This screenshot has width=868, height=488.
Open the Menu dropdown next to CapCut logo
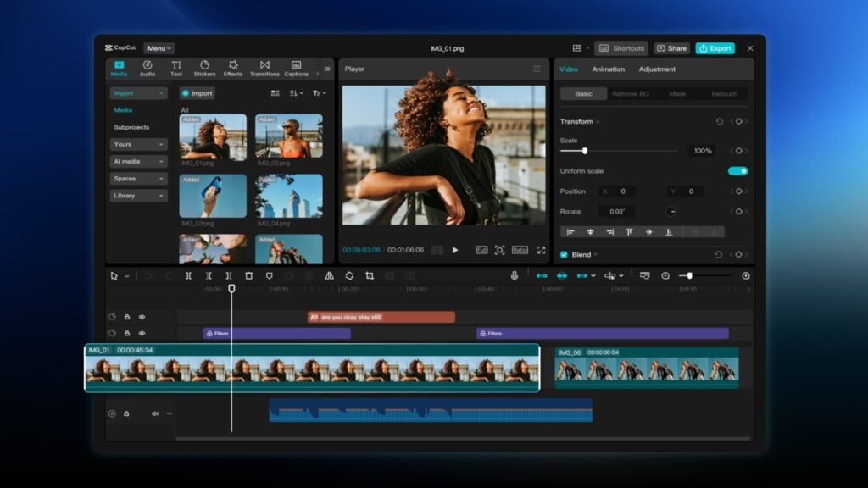coord(159,48)
